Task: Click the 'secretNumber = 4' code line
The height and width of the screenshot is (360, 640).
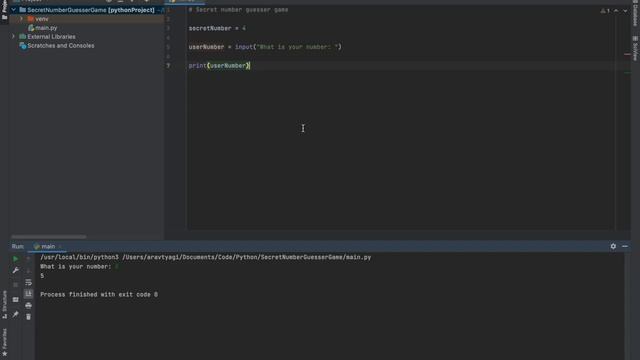Action: coord(217,28)
